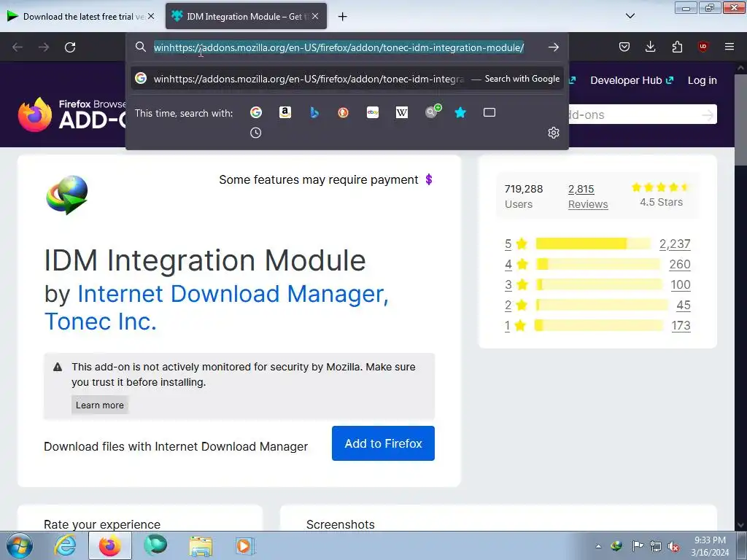The width and height of the screenshot is (747, 560).
Task: Search this time with Bing
Action: [314, 112]
